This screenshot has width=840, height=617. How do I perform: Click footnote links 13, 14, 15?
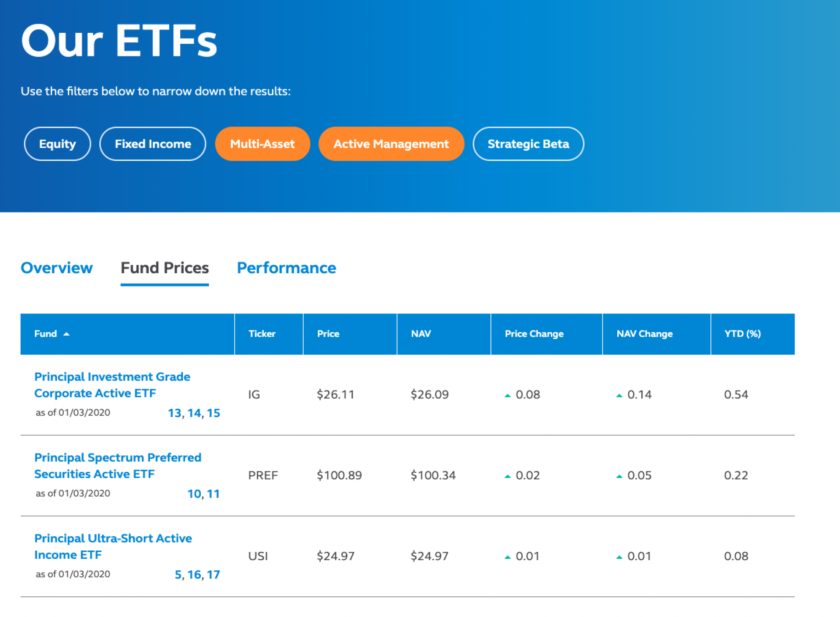[x=194, y=413]
